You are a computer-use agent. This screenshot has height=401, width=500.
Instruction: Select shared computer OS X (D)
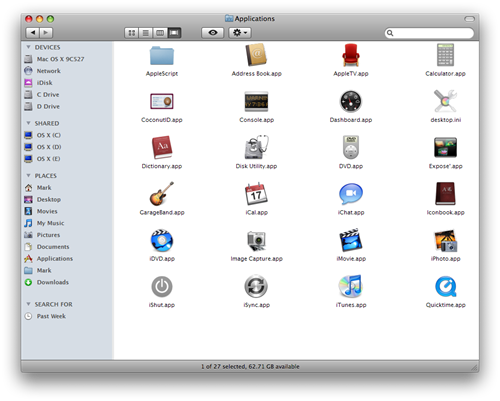click(43, 147)
